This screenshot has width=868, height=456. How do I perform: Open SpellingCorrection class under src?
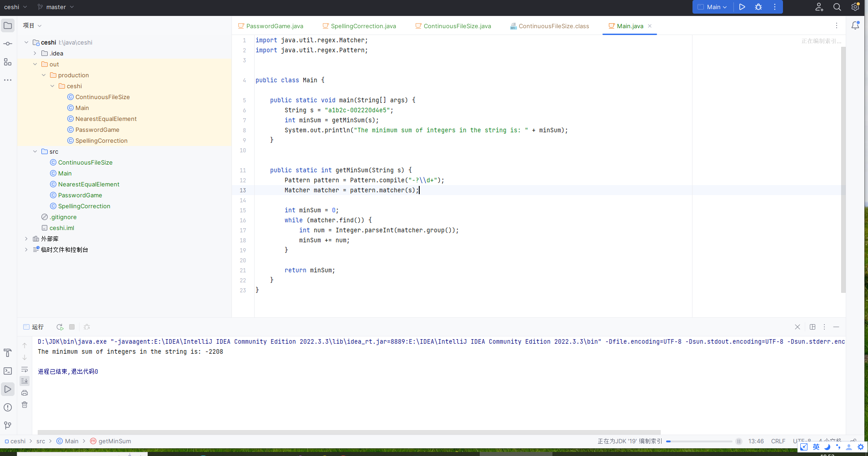pos(84,206)
